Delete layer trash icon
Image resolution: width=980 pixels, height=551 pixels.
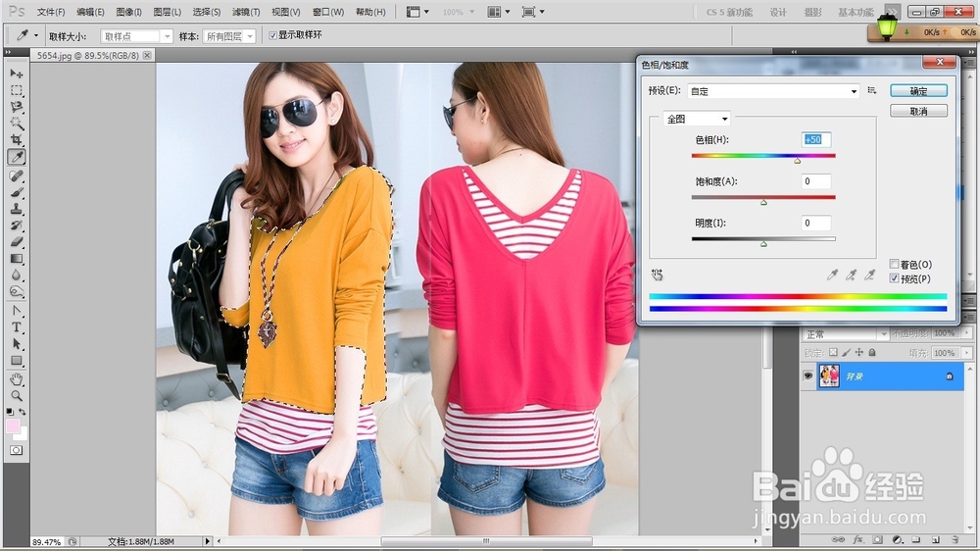tap(955, 539)
